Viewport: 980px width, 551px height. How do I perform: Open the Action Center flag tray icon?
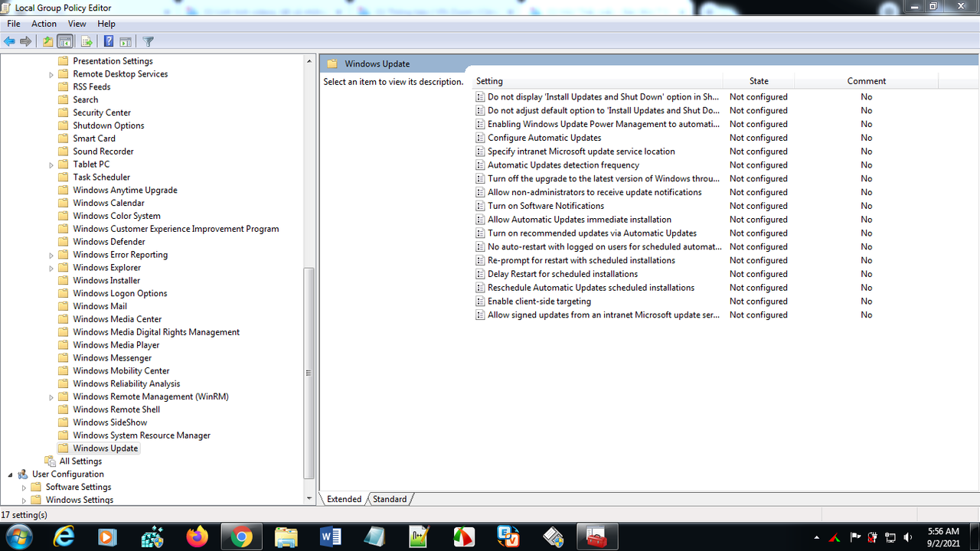pos(854,537)
